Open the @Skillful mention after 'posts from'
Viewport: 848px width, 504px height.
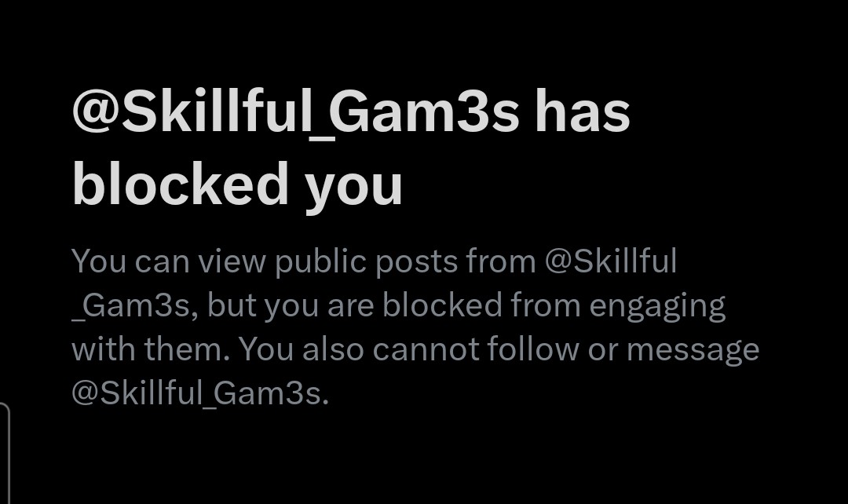[611, 261]
